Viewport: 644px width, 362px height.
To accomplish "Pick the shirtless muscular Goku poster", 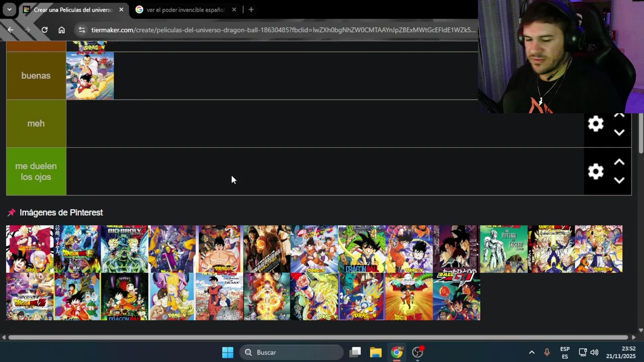I will point(219,249).
